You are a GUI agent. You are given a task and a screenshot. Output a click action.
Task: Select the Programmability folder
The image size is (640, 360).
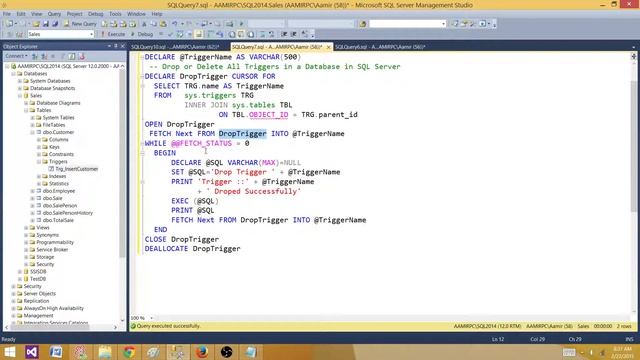[x=55, y=242]
